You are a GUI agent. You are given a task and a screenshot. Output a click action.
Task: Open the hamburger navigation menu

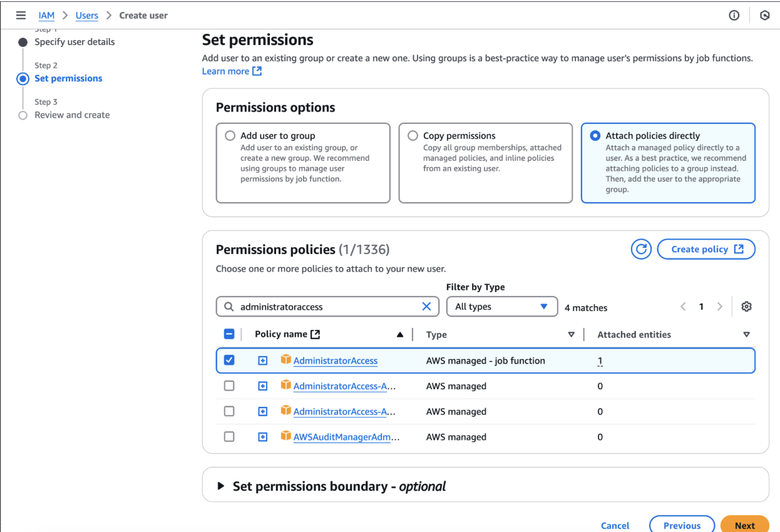click(x=21, y=16)
